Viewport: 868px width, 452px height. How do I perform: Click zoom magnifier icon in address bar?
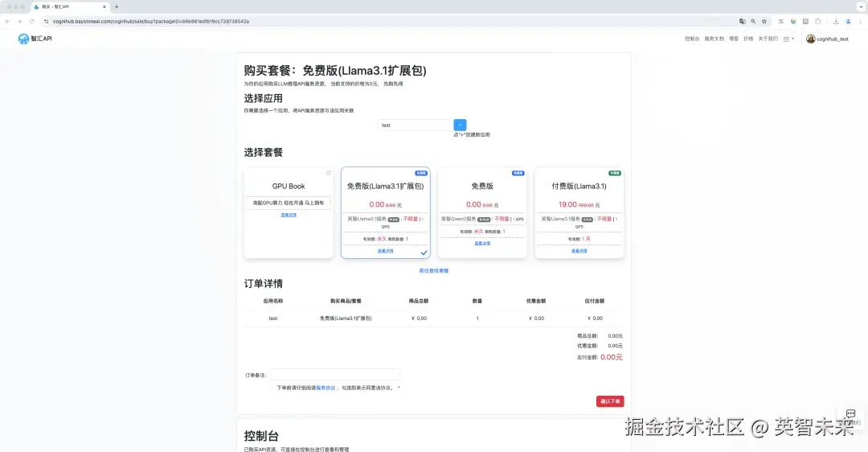(x=753, y=21)
